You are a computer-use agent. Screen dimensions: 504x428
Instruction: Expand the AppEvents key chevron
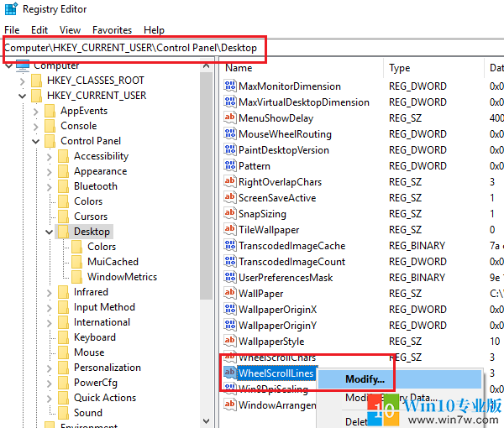pyautogui.click(x=35, y=112)
